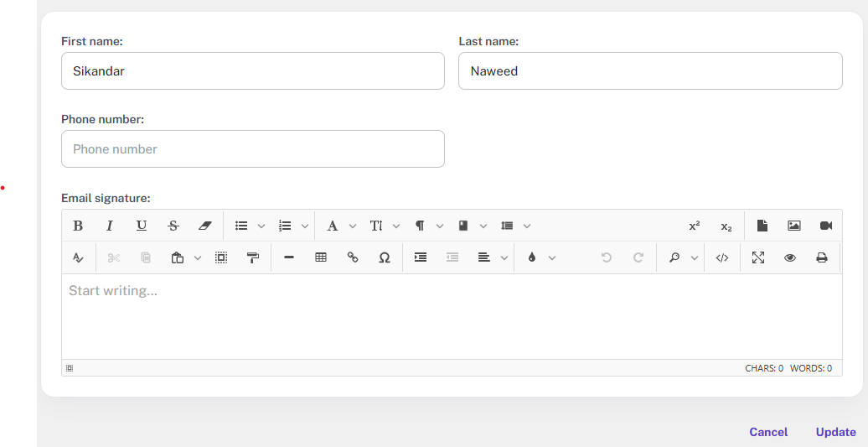Screen dimensions: 868x447
Task: Open the bullet list style dropdown arrow
Action: [261, 226]
